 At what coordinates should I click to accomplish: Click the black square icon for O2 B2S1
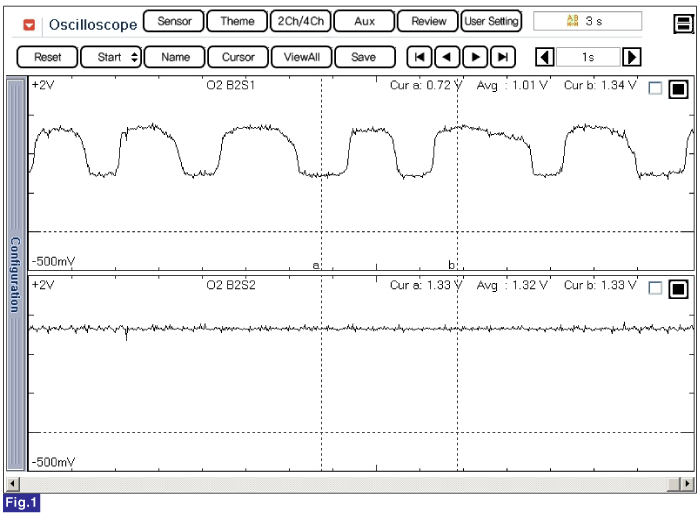click(x=678, y=89)
